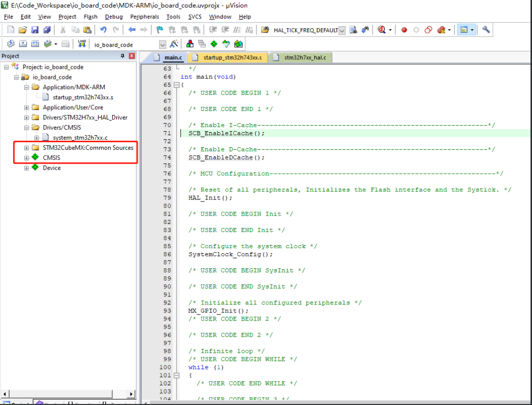Collapse the Drivers/CMSIS folder
This screenshot has width=532, height=405.
[26, 128]
